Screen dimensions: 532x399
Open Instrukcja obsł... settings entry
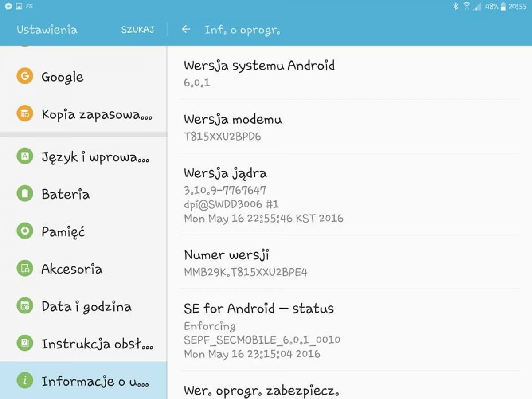[x=83, y=343]
